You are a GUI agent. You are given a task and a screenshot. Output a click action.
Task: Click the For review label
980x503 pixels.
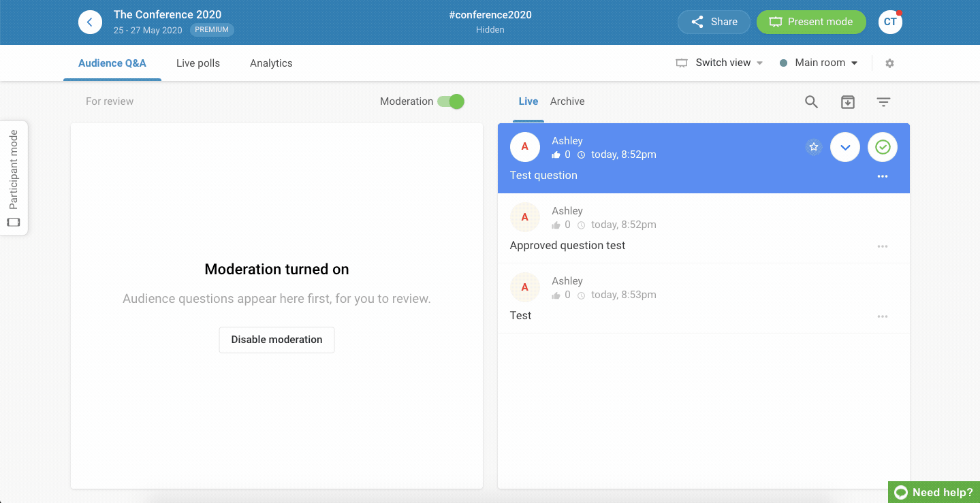110,101
